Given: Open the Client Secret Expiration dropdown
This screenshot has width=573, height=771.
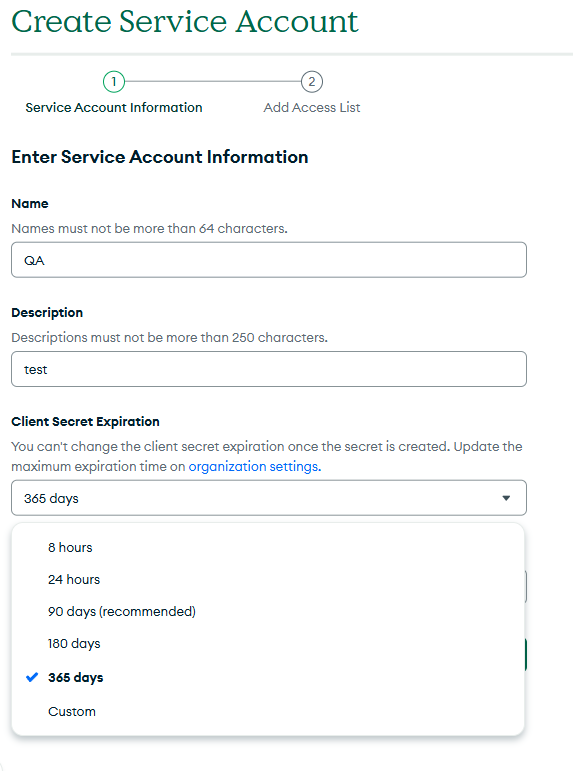Looking at the screenshot, I should click(x=269, y=498).
